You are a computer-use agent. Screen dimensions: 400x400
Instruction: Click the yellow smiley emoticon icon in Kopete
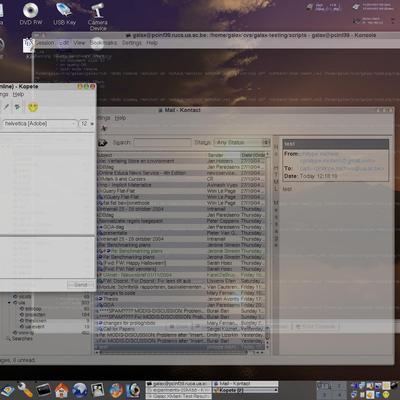(x=33, y=107)
